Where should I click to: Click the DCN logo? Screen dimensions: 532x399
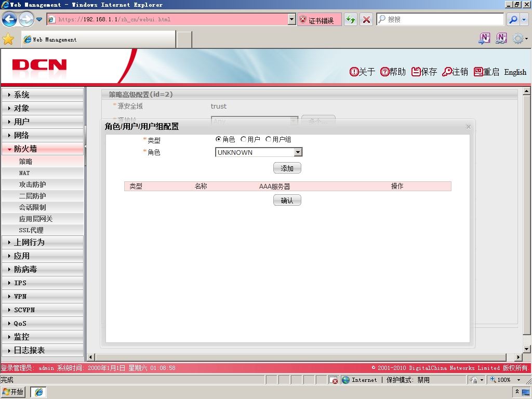(39, 64)
